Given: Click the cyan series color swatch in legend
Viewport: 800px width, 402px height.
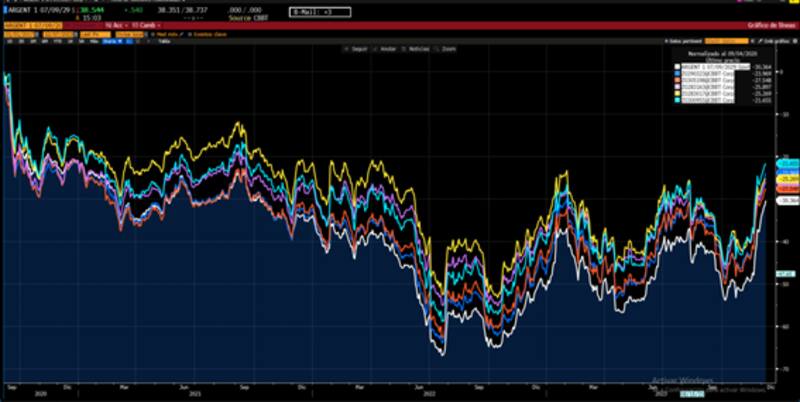Looking at the screenshot, I should [x=678, y=101].
